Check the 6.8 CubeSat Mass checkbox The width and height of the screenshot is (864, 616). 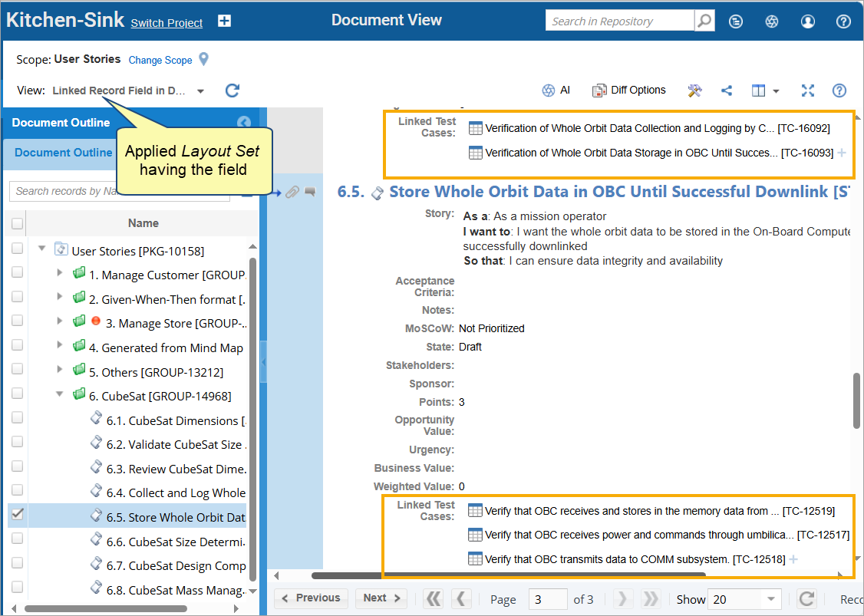point(17,587)
